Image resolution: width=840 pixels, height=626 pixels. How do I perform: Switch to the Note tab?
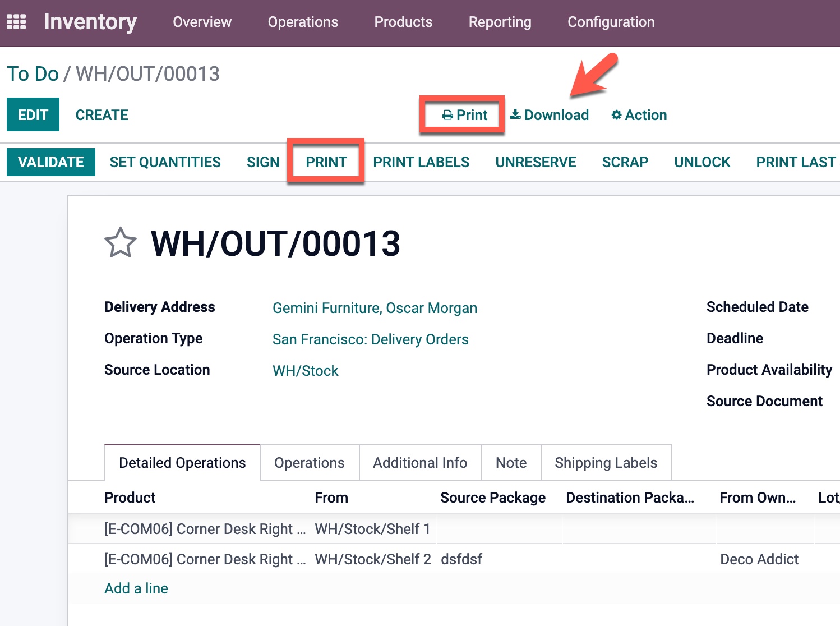pyautogui.click(x=511, y=463)
